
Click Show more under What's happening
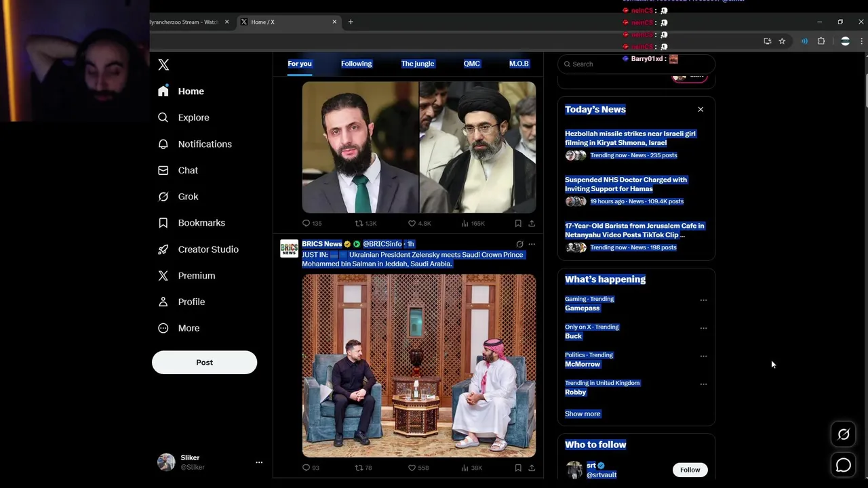(583, 413)
